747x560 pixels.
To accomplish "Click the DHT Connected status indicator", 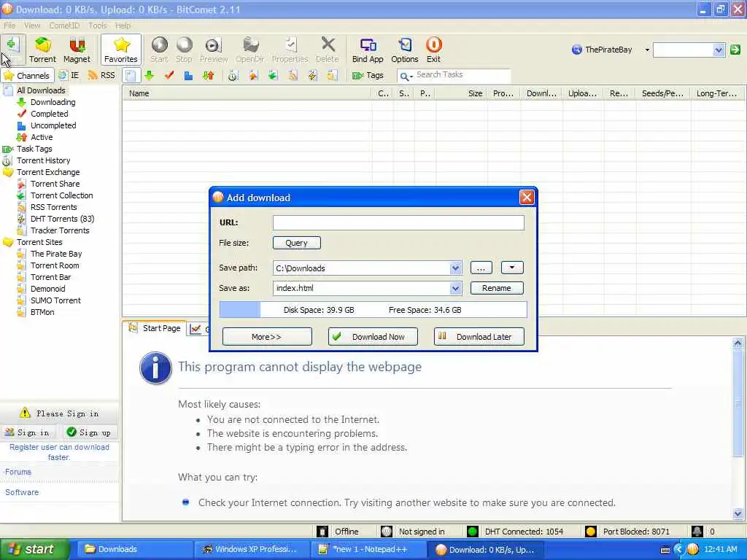I will pyautogui.click(x=515, y=532).
